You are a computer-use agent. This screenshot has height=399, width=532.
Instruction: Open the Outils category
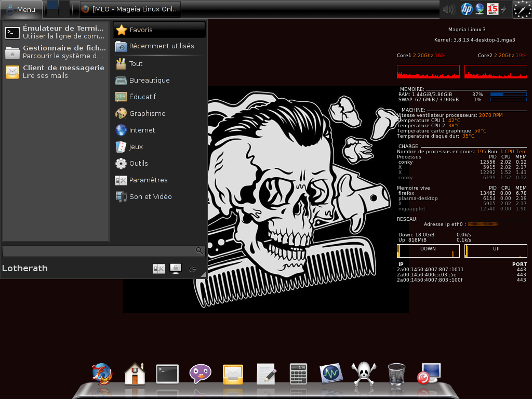(x=159, y=164)
